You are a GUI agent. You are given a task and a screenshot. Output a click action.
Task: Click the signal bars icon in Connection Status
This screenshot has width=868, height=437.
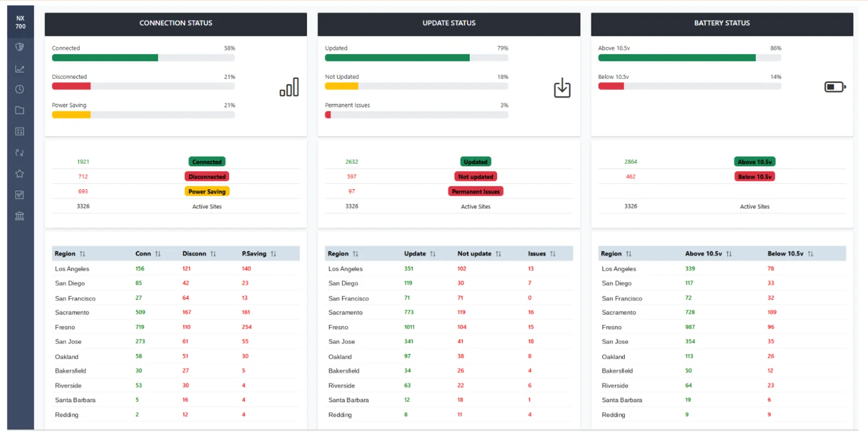(289, 87)
